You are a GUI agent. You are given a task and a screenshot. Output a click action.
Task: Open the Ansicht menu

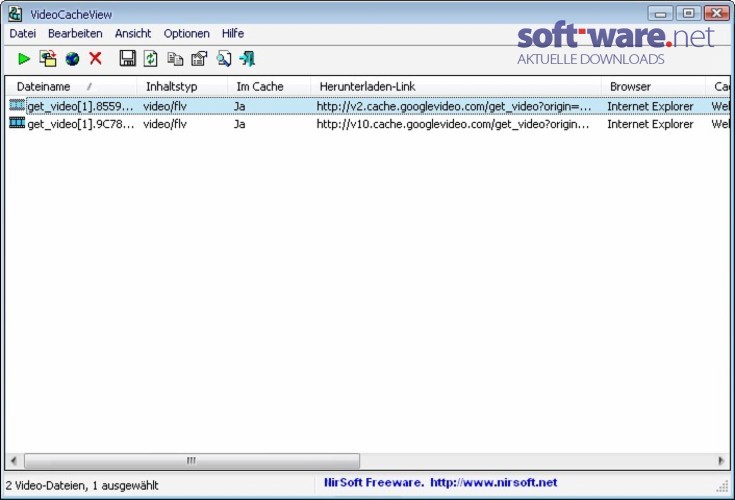[x=133, y=34]
